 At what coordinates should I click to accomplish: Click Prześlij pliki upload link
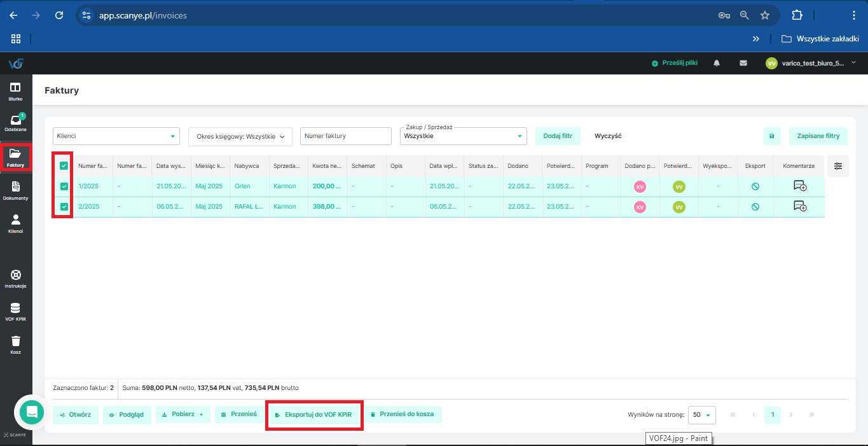coord(675,63)
